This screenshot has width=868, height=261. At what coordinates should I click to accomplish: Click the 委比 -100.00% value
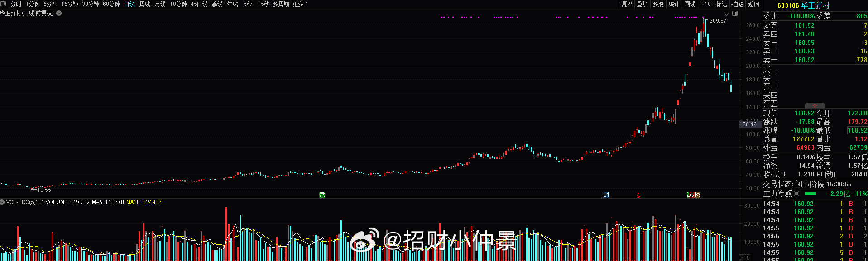pyautogui.click(x=801, y=16)
